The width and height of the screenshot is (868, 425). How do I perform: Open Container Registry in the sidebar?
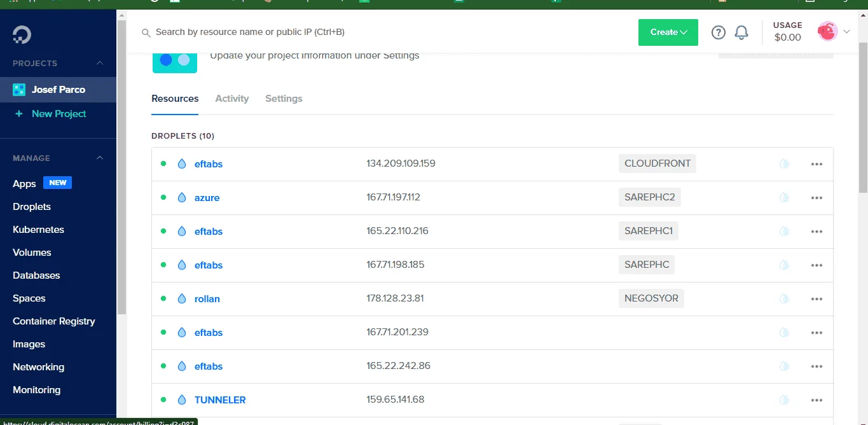[x=54, y=321]
